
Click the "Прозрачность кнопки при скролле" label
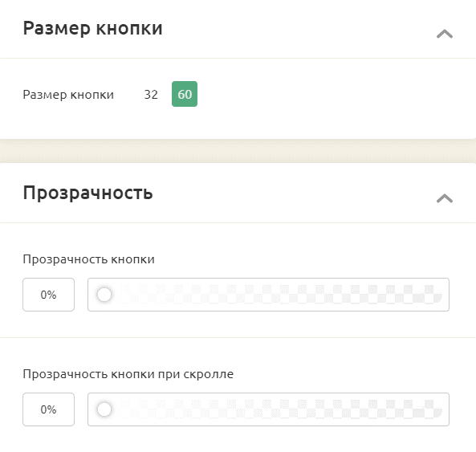click(128, 374)
